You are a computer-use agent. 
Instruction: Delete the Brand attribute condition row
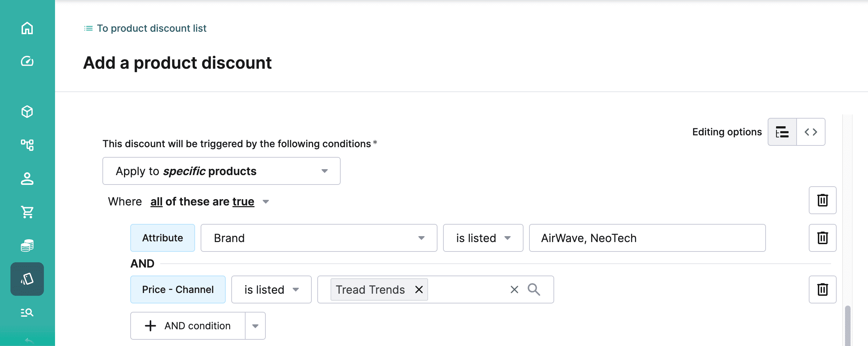pyautogui.click(x=823, y=238)
